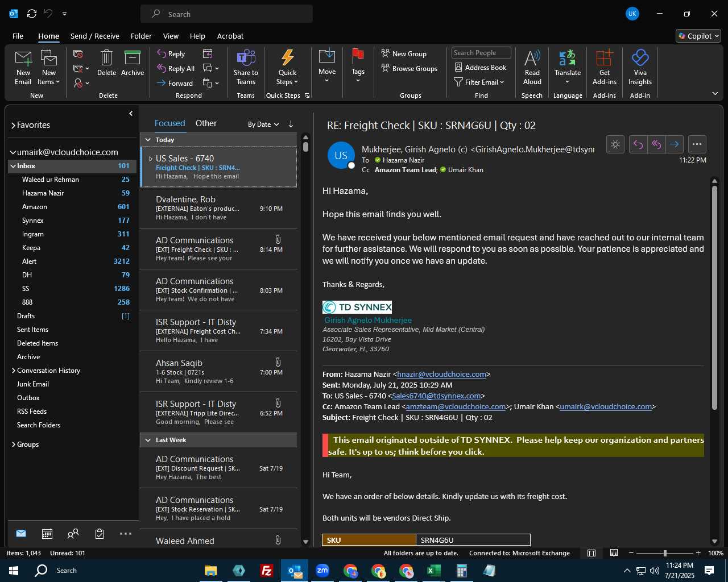Open the Junk dropdown

pyautogui.click(x=81, y=83)
